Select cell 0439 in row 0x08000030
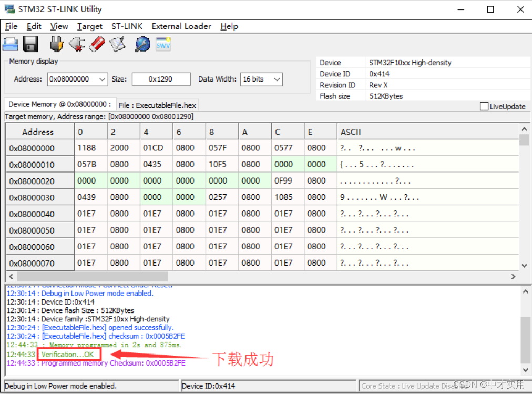The height and width of the screenshot is (394, 532). (x=90, y=197)
